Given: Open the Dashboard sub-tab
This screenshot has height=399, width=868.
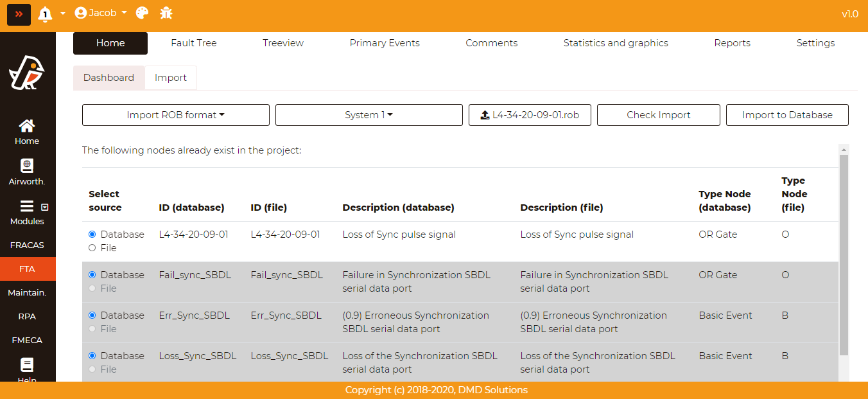Looking at the screenshot, I should tap(108, 78).
